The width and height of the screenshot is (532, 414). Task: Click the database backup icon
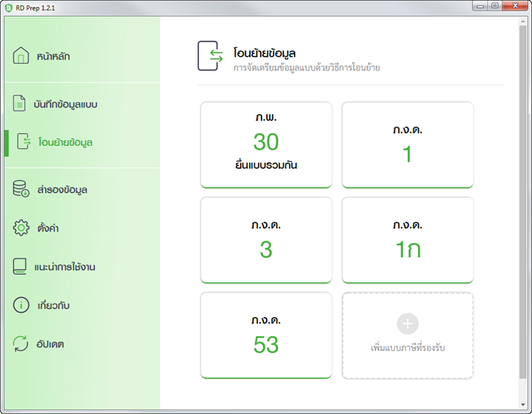[x=21, y=189]
